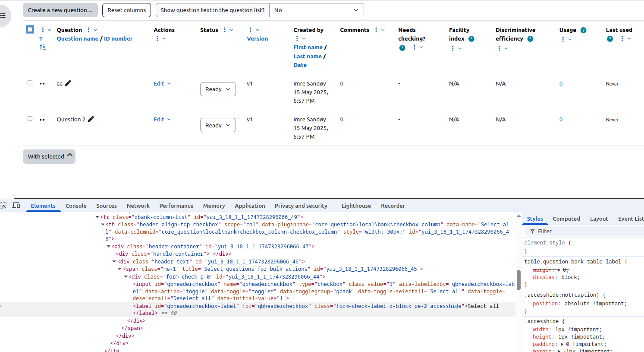Click the sort order icon under T

pos(43,47)
